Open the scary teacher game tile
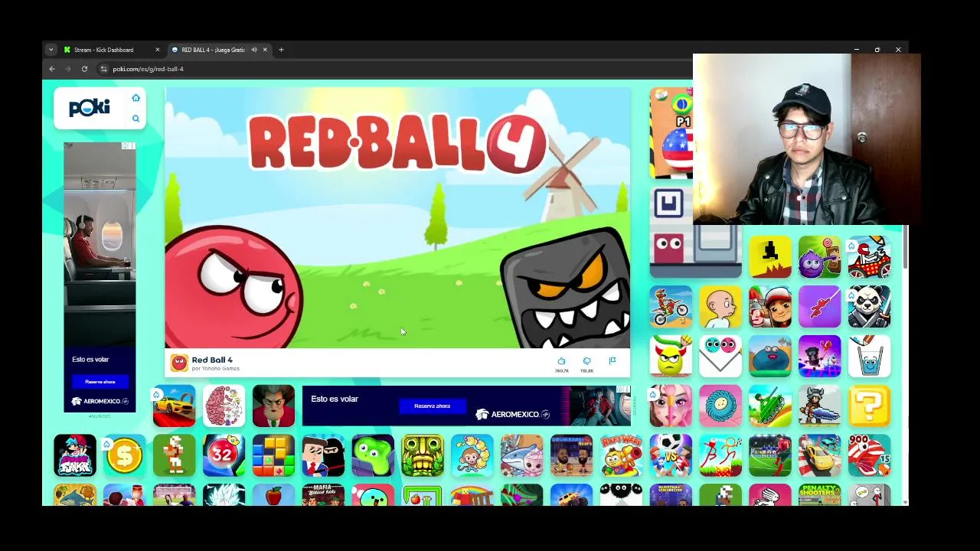Image resolution: width=980 pixels, height=551 pixels. (x=273, y=406)
